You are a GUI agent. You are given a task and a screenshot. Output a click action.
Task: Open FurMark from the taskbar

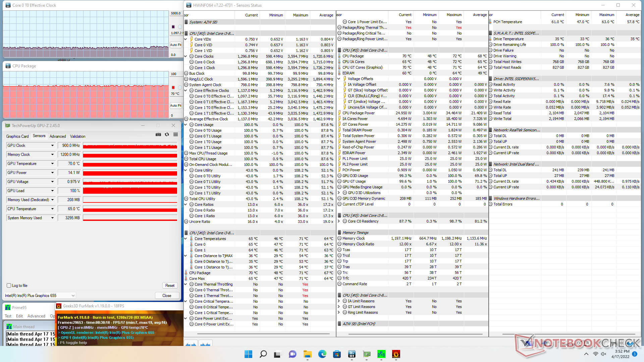(396, 354)
